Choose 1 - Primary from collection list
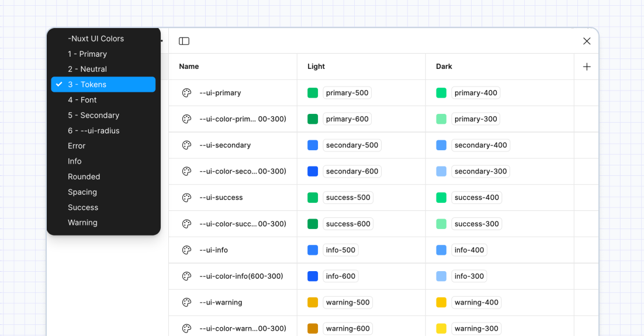 (87, 54)
